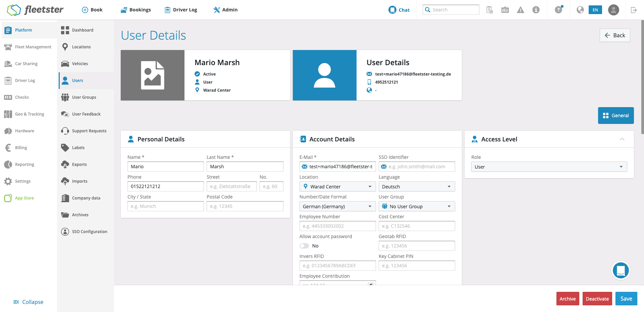Save the user details

[626, 299]
